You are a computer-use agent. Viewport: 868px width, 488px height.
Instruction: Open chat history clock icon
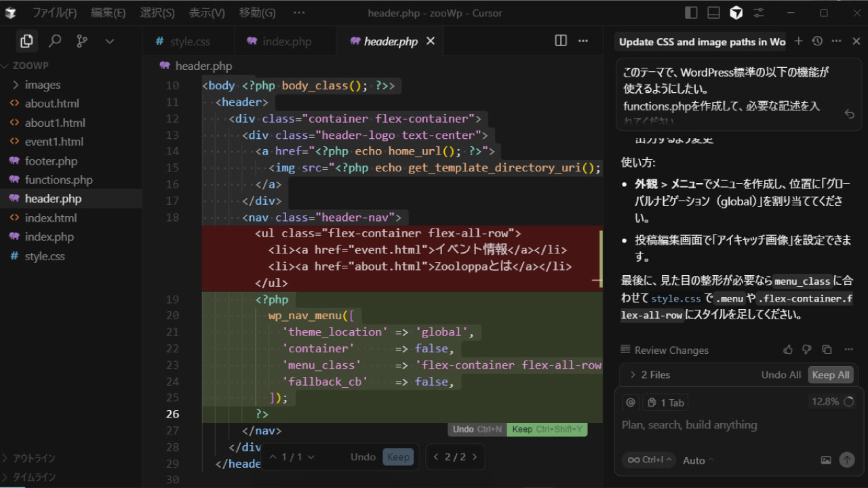[x=817, y=41]
